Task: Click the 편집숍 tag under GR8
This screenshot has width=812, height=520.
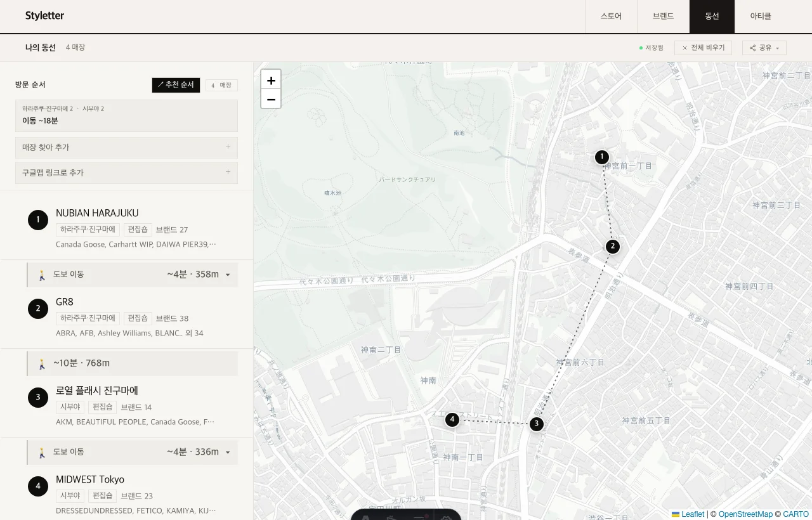Action: [x=138, y=318]
